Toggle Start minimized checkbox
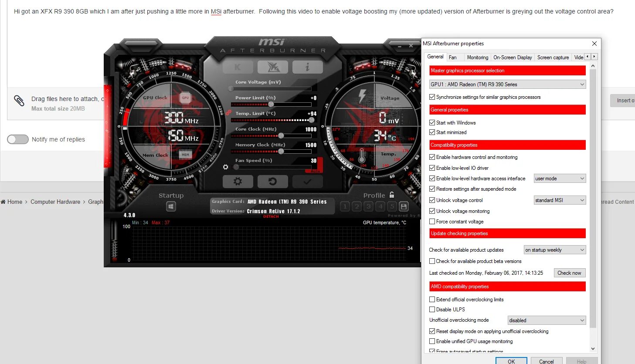 pos(432,132)
